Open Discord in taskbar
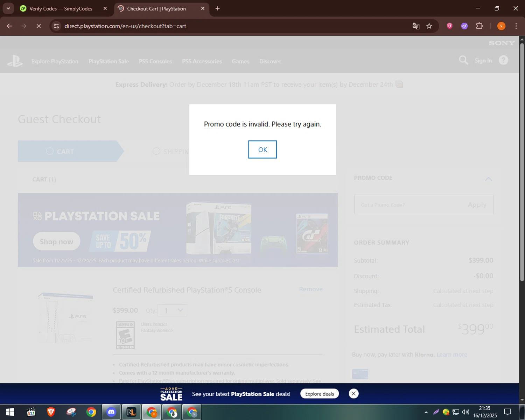 point(111,412)
